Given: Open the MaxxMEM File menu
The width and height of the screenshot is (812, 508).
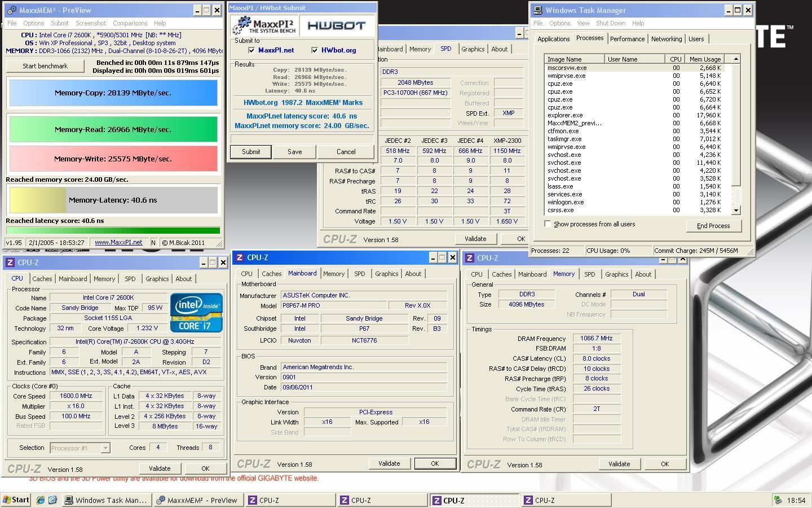Looking at the screenshot, I should [12, 23].
